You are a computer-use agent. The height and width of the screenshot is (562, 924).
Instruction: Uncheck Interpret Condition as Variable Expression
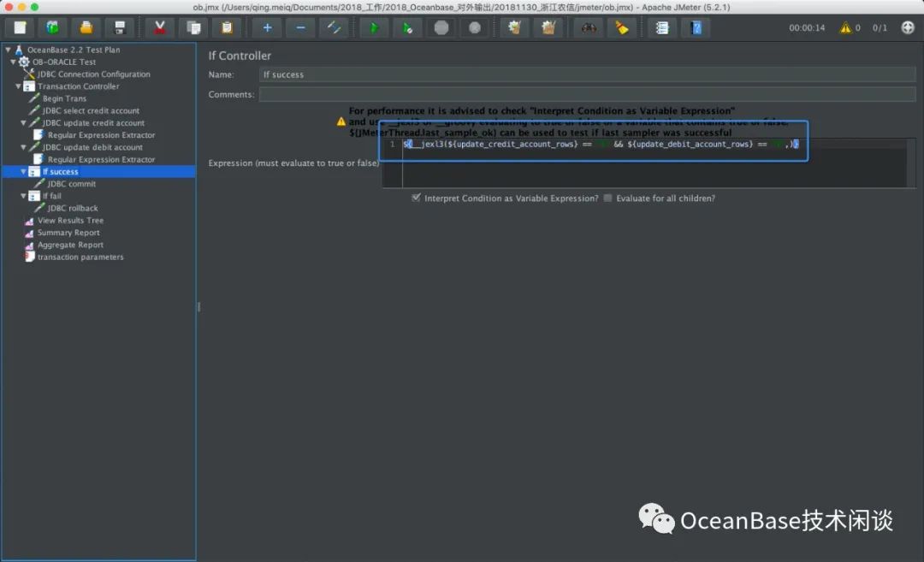pyautogui.click(x=416, y=198)
